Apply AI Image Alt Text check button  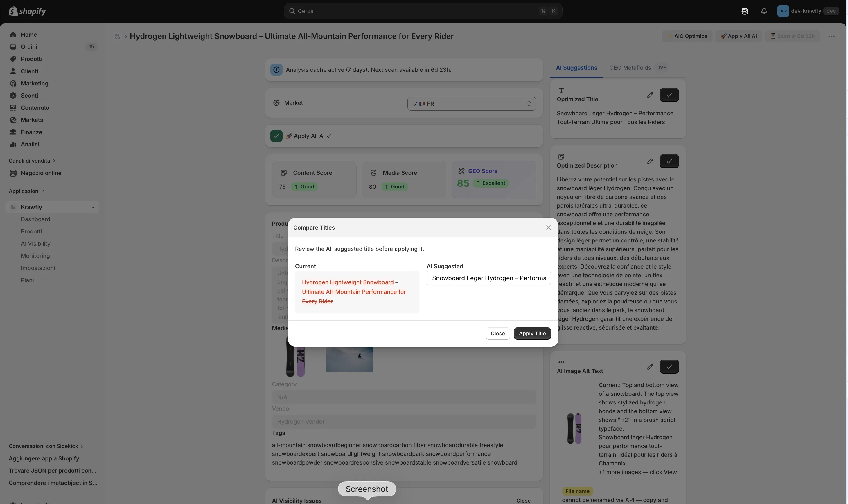click(669, 366)
